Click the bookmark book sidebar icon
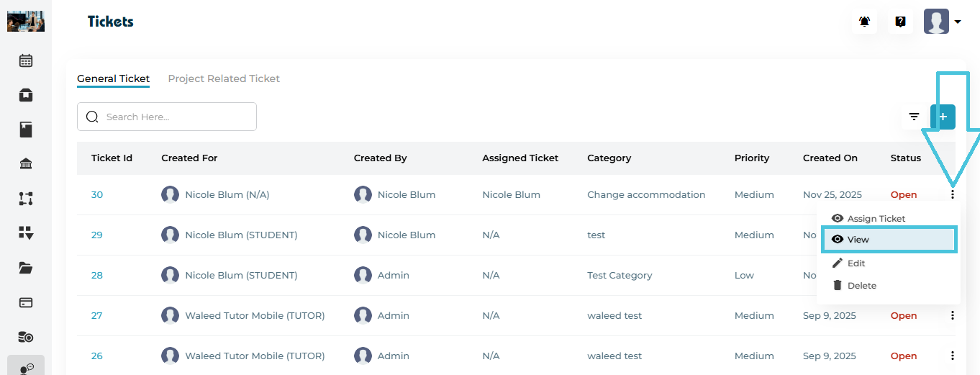The width and height of the screenshot is (980, 375). 26,130
